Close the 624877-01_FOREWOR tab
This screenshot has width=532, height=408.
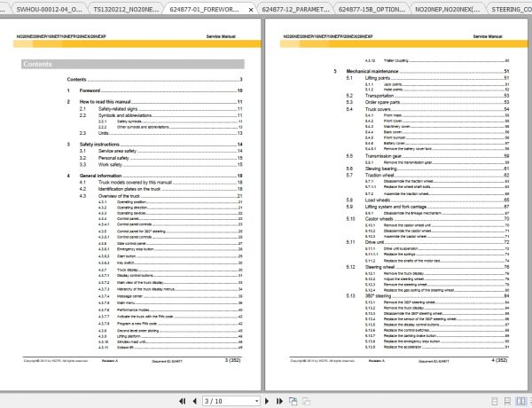coord(251,10)
